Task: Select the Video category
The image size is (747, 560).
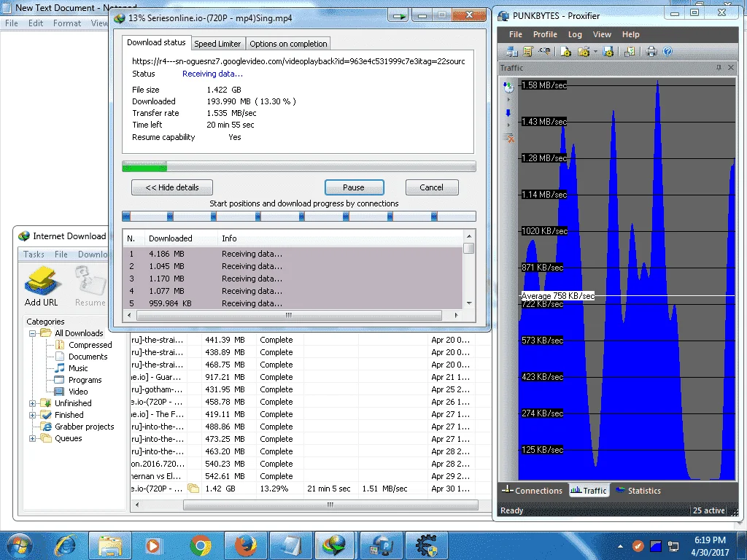Action: click(x=78, y=392)
